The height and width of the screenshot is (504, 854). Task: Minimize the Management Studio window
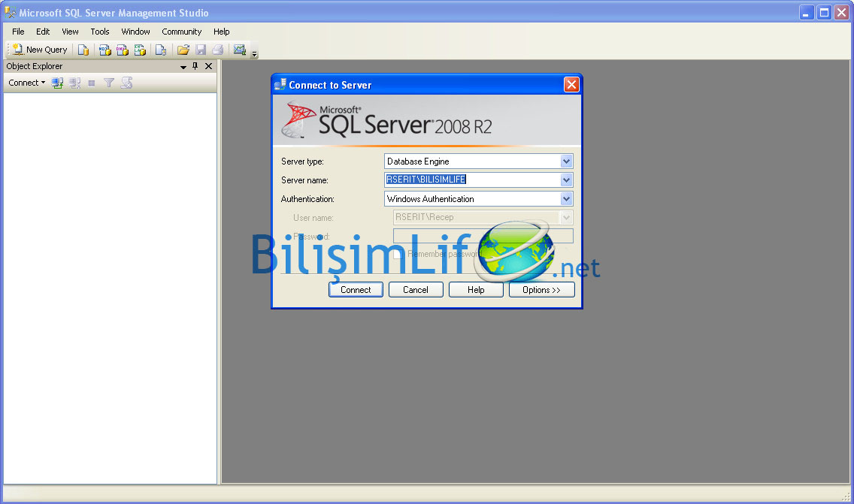pyautogui.click(x=807, y=12)
